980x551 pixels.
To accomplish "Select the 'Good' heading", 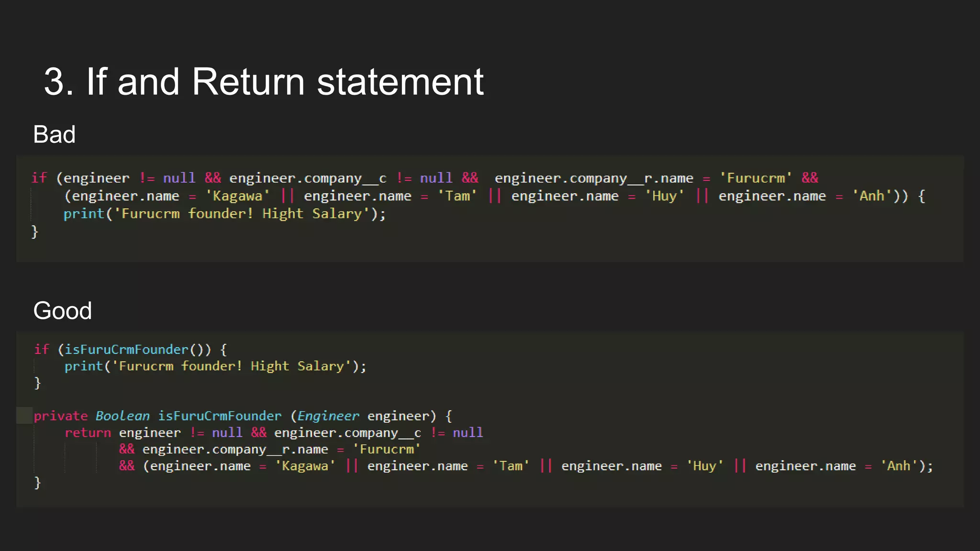I will tap(62, 311).
